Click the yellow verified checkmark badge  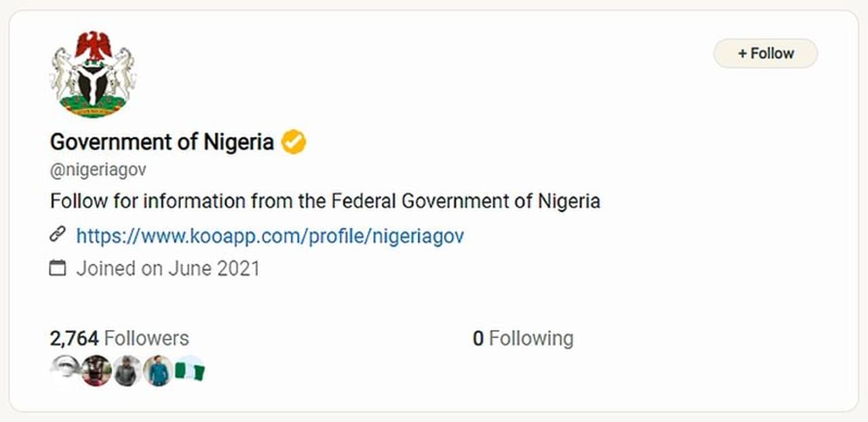tap(294, 142)
